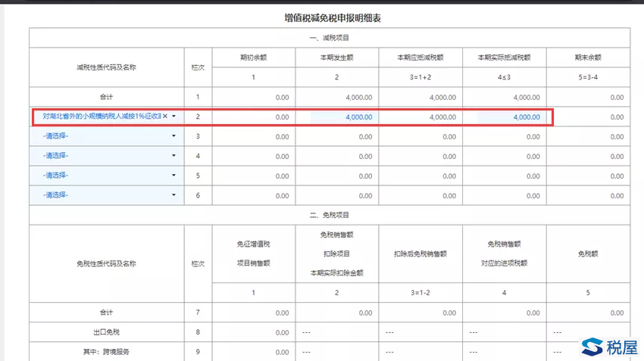Open the 请选择 dropdown in row 5

pyautogui.click(x=107, y=175)
